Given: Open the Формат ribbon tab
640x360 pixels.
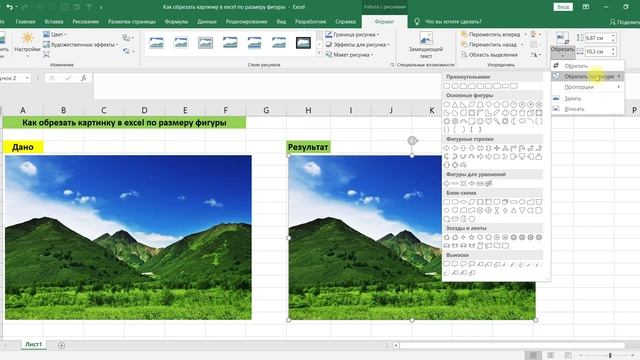Looking at the screenshot, I should pos(384,22).
